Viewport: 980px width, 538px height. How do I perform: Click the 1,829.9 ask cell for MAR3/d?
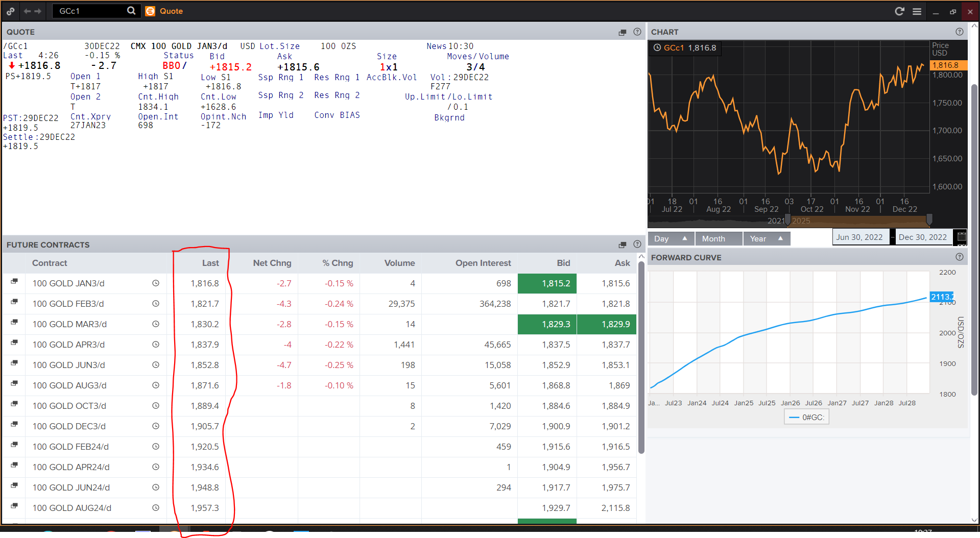(x=607, y=324)
